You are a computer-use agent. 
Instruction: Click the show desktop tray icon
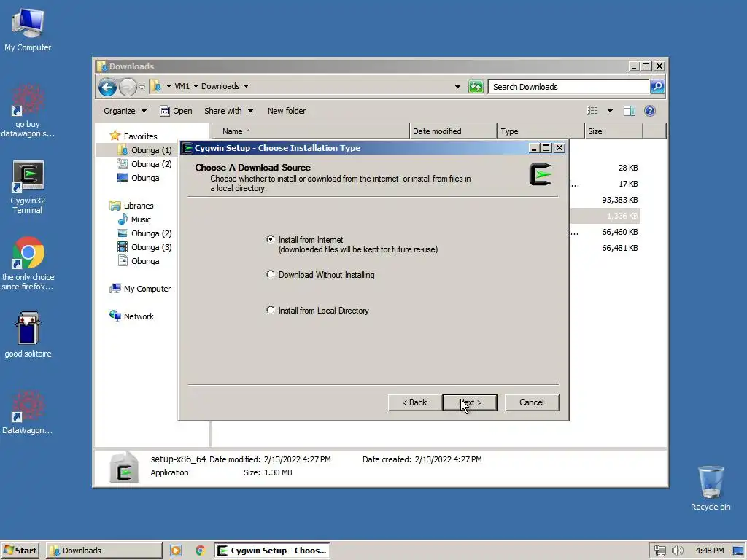point(739,551)
